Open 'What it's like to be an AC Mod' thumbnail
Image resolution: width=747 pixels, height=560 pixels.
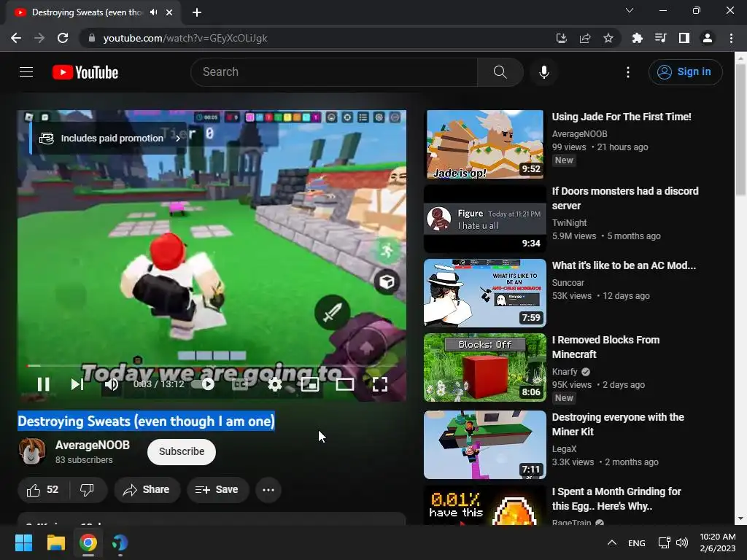tap(485, 293)
